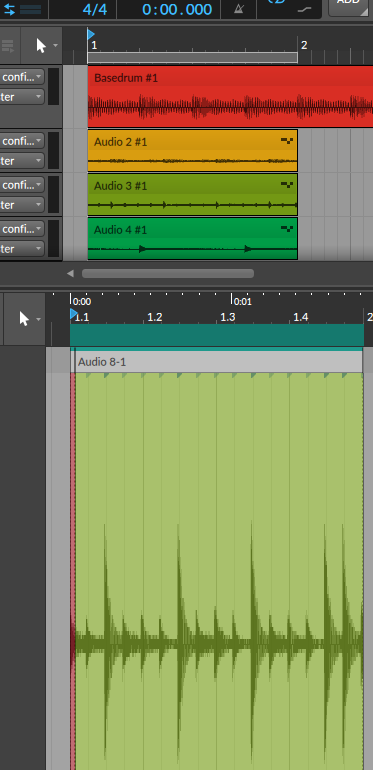The width and height of the screenshot is (373, 770).
Task: Open the Audio 3 track output dropdown
Action: [22, 204]
